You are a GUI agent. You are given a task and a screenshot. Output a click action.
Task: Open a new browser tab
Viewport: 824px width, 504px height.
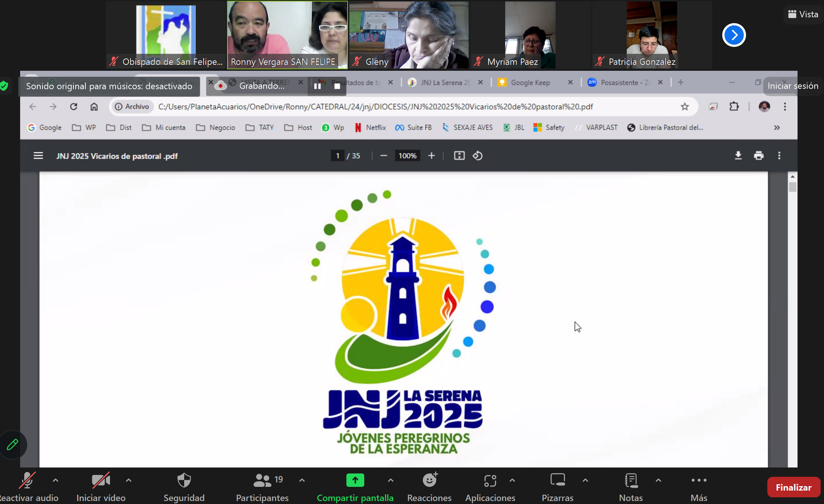pyautogui.click(x=681, y=82)
